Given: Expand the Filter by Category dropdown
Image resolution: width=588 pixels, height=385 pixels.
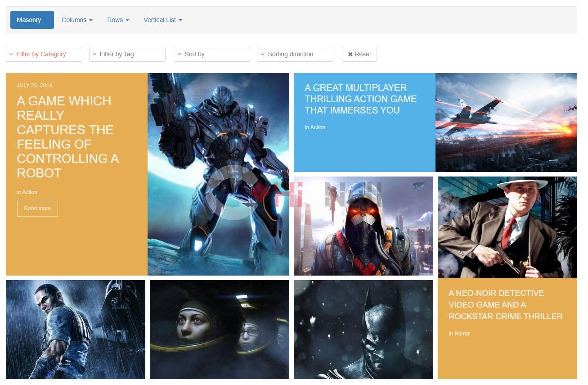Looking at the screenshot, I should (x=44, y=54).
